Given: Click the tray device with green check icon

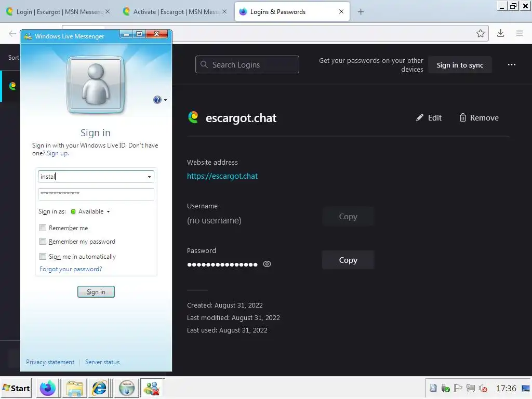Looking at the screenshot, I should pyautogui.click(x=445, y=388).
